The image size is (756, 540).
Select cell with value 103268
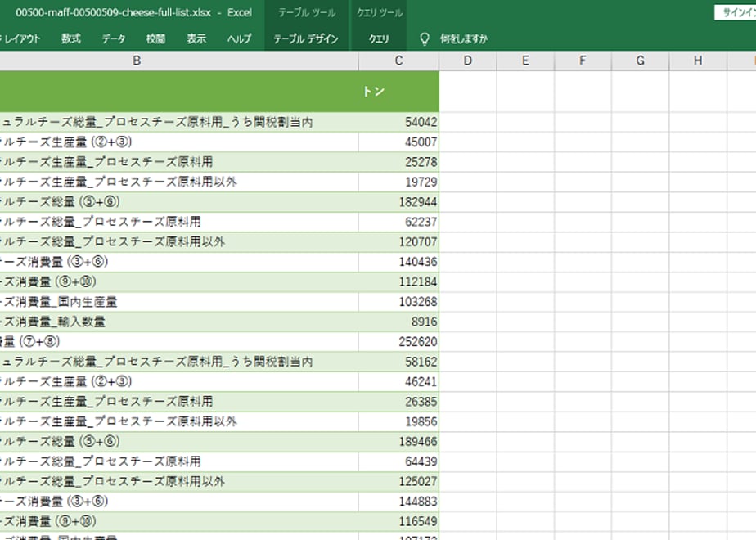pyautogui.click(x=398, y=302)
